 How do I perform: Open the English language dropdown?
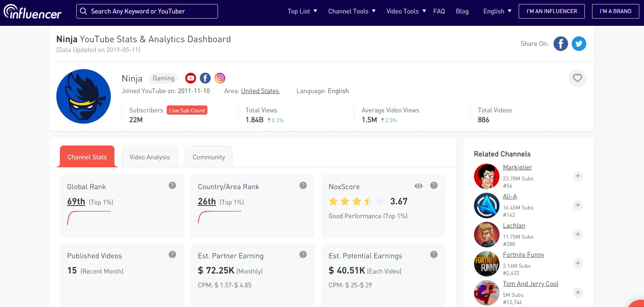(497, 11)
